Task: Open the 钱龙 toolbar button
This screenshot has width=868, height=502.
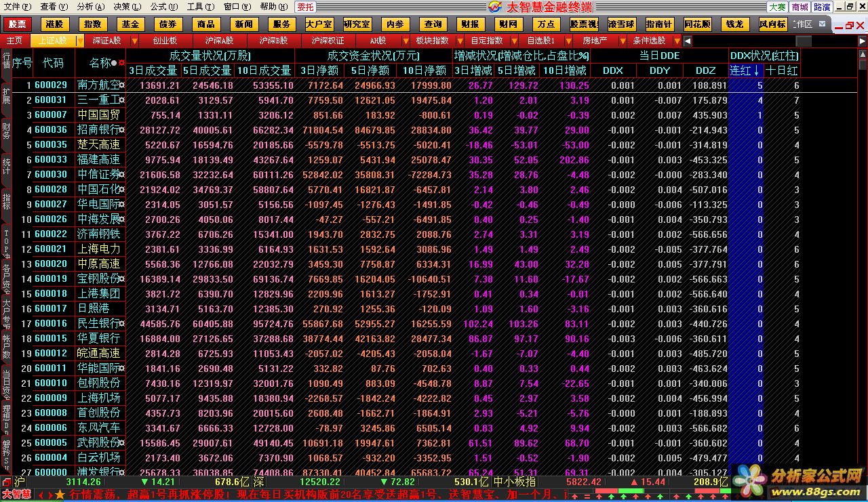Action: pos(735,24)
